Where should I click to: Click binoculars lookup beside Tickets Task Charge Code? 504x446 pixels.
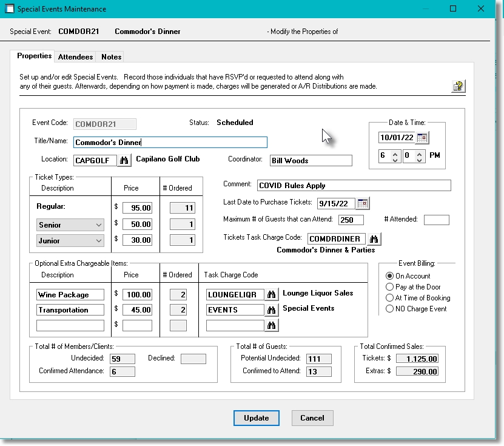click(x=375, y=239)
